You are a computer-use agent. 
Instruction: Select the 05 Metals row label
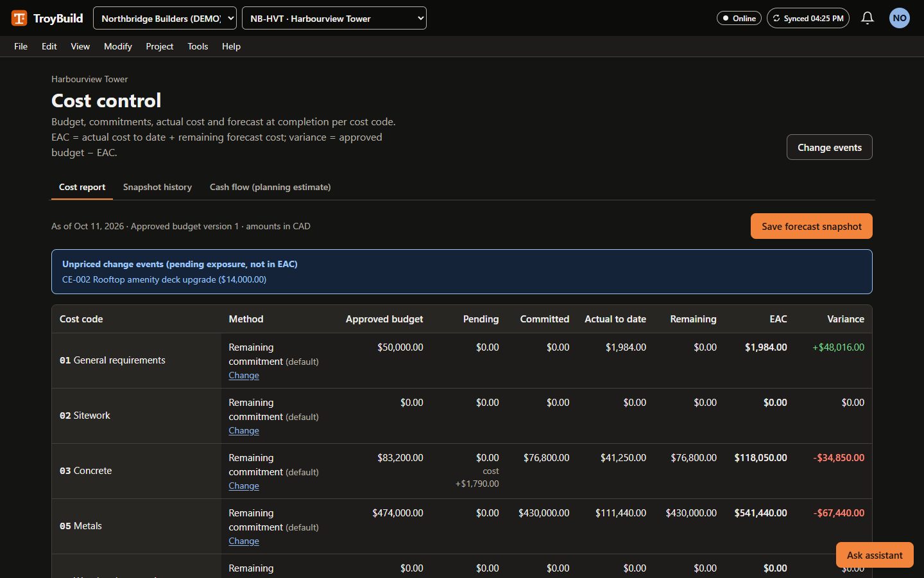tap(81, 526)
